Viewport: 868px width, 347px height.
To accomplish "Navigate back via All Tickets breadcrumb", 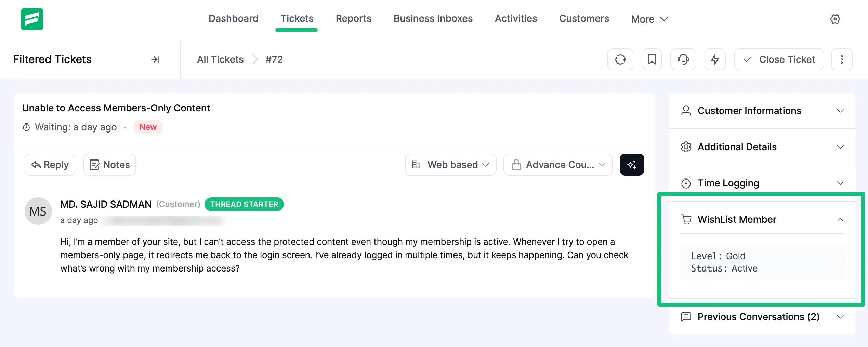I will [x=220, y=59].
